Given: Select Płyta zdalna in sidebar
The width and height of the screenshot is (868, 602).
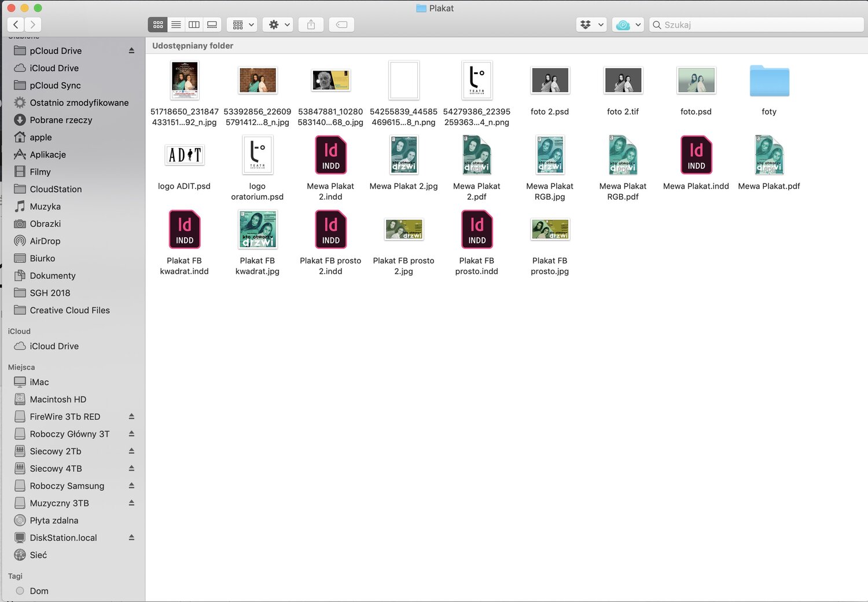Looking at the screenshot, I should (54, 521).
